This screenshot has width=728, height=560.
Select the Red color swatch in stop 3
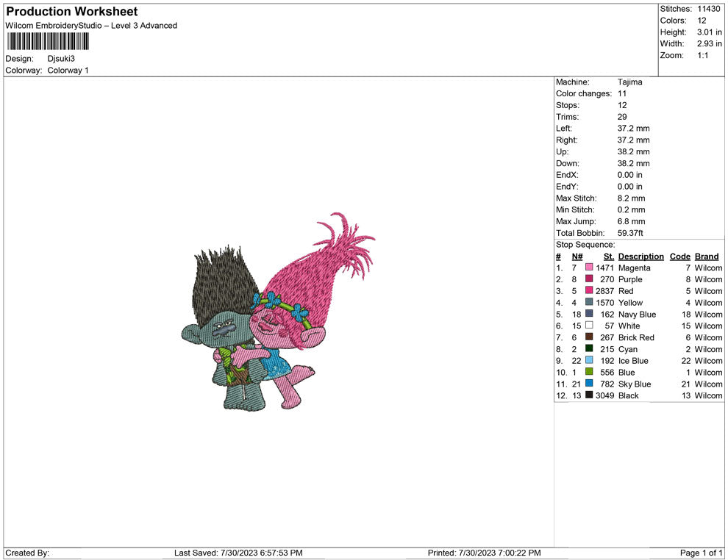coord(589,290)
